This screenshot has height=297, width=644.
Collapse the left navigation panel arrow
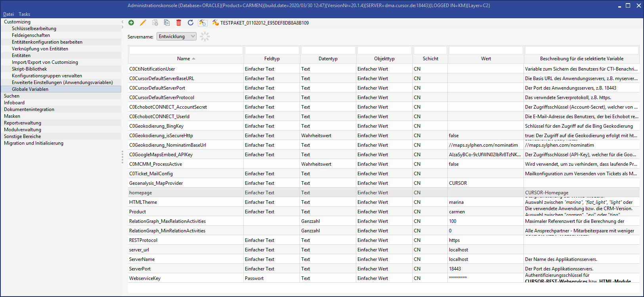(122, 22)
